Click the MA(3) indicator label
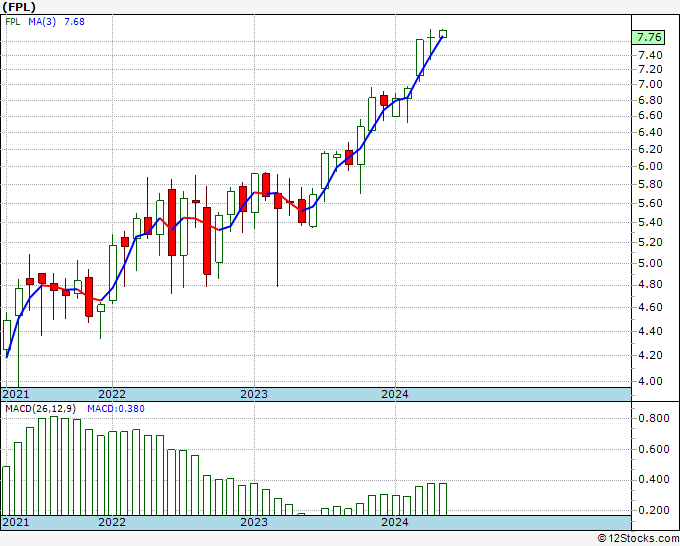Image resolution: width=680 pixels, height=546 pixels. 42,22
